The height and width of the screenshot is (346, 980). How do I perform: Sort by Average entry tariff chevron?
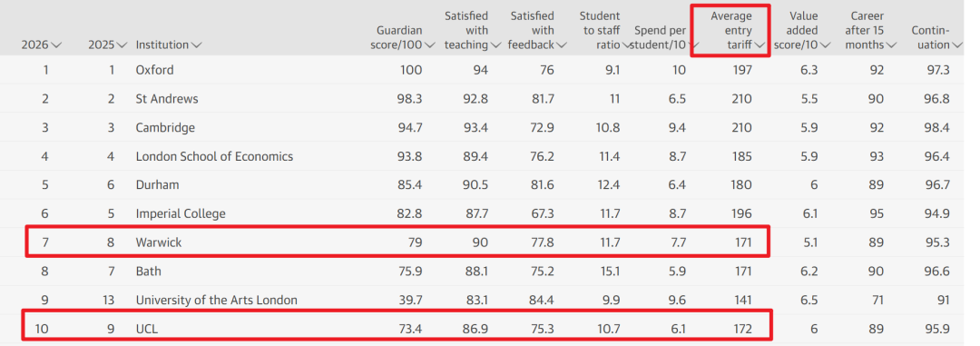coord(760,45)
